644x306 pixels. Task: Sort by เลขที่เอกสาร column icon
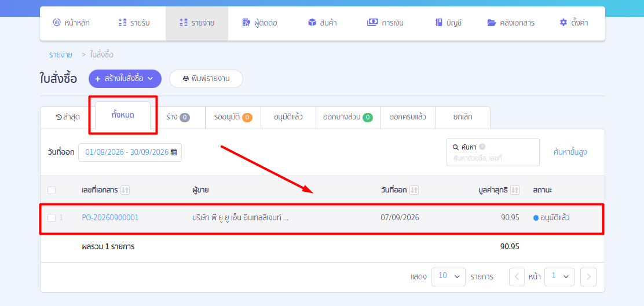click(x=125, y=190)
